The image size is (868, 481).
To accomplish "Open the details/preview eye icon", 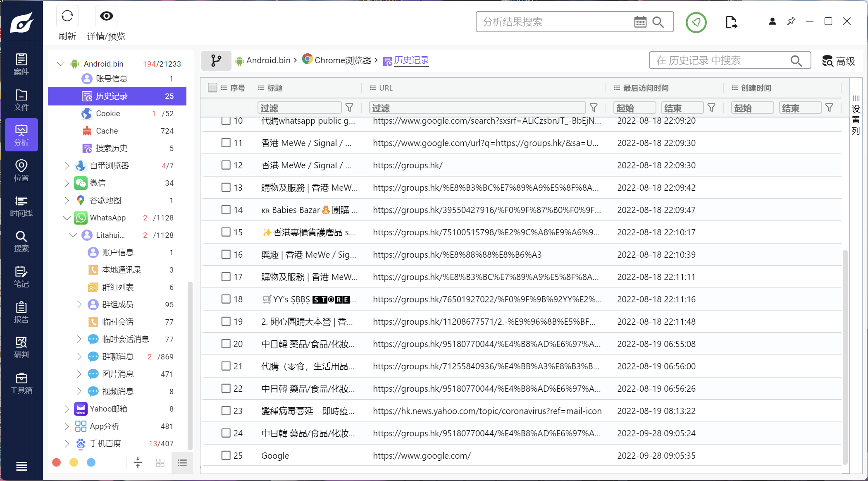I will [x=106, y=17].
